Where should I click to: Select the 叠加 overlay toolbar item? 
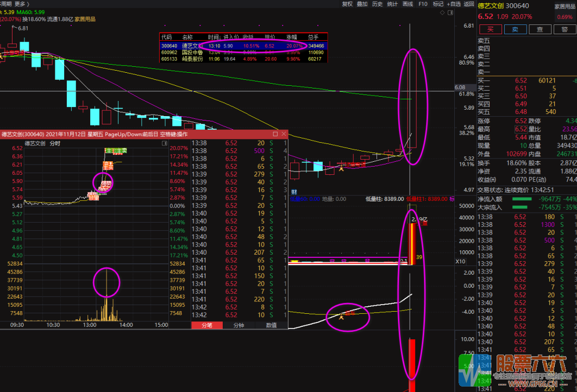tap(362, 4)
